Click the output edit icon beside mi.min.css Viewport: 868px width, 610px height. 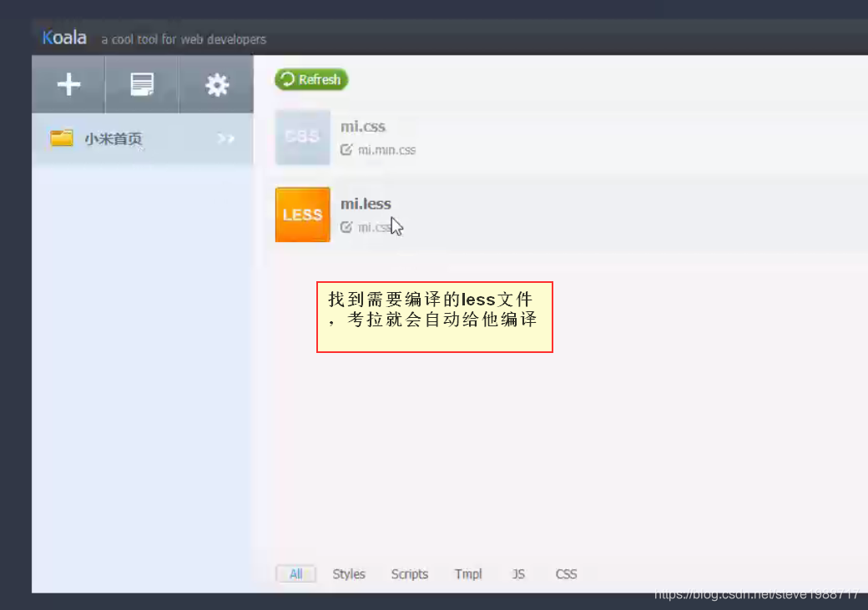(x=346, y=150)
